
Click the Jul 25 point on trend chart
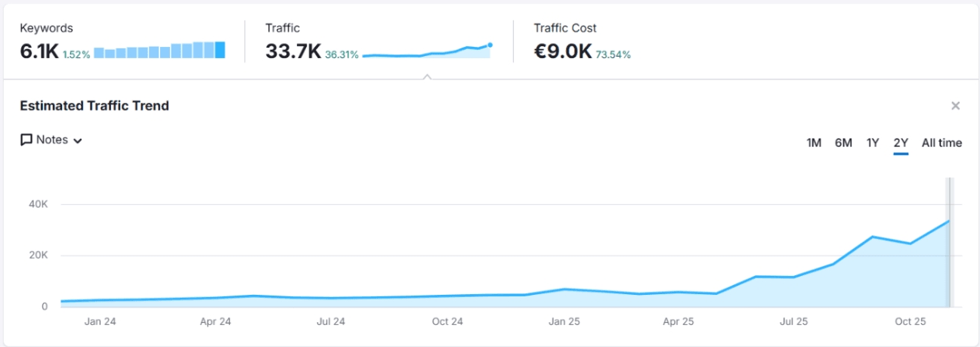click(793, 277)
